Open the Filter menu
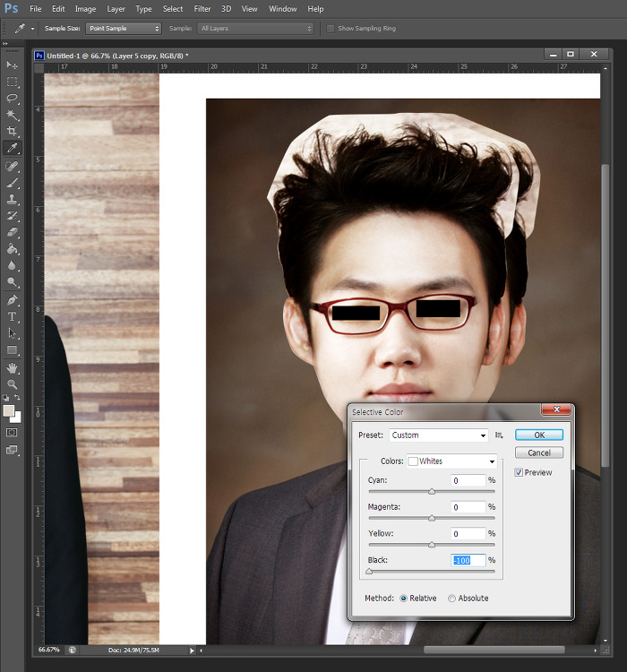This screenshot has height=672, width=627. pyautogui.click(x=202, y=9)
